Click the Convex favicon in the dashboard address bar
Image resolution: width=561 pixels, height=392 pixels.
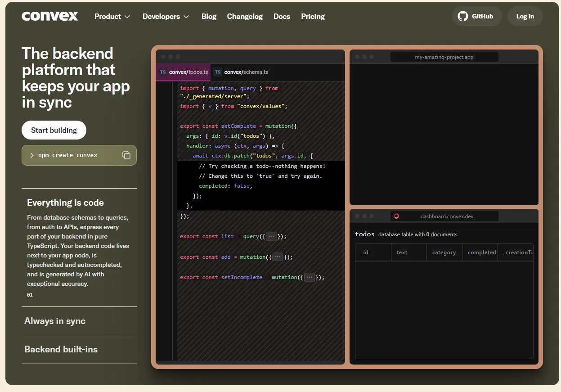(x=396, y=216)
